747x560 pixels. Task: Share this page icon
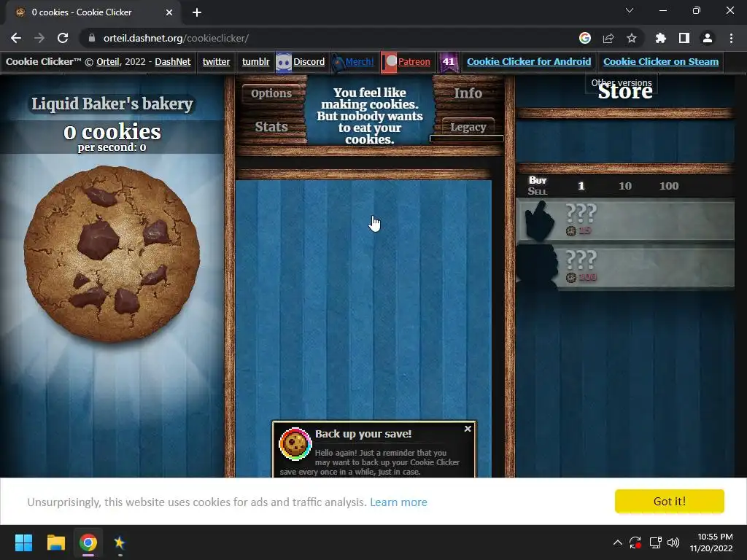[608, 38]
